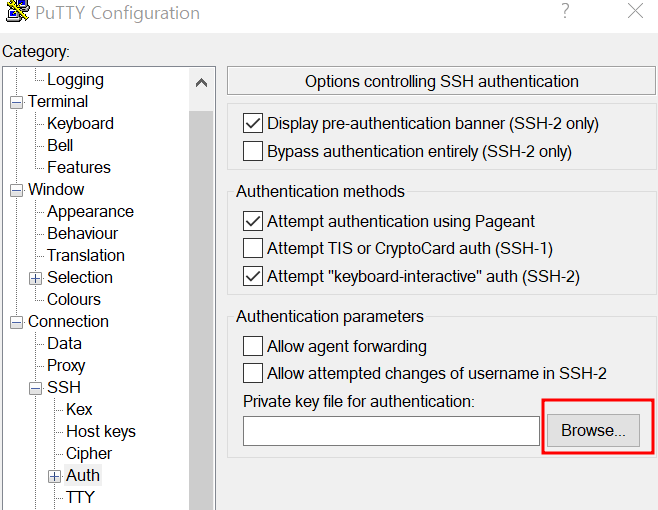Enable Allow attempted changes of username
The width and height of the screenshot is (658, 510).
tap(253, 373)
